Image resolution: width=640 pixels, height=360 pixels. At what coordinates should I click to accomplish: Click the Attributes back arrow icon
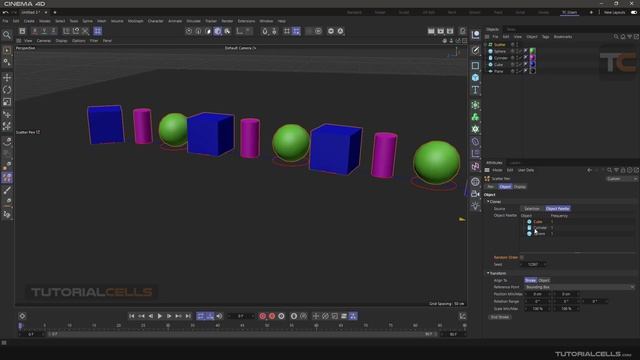click(589, 170)
